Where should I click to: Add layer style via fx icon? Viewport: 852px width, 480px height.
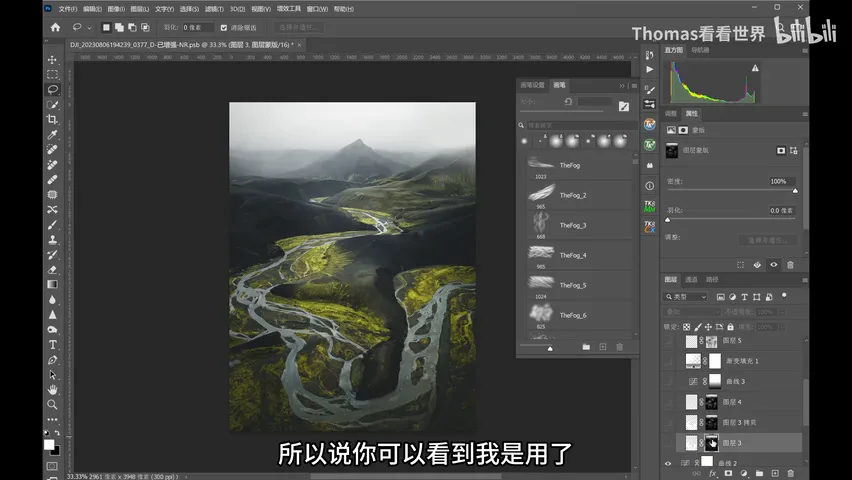click(x=712, y=473)
